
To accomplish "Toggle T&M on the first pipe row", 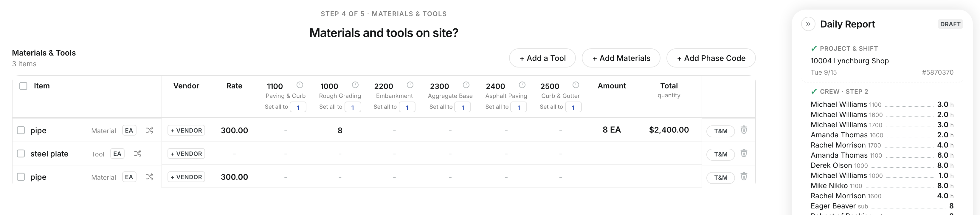I will pyautogui.click(x=720, y=131).
